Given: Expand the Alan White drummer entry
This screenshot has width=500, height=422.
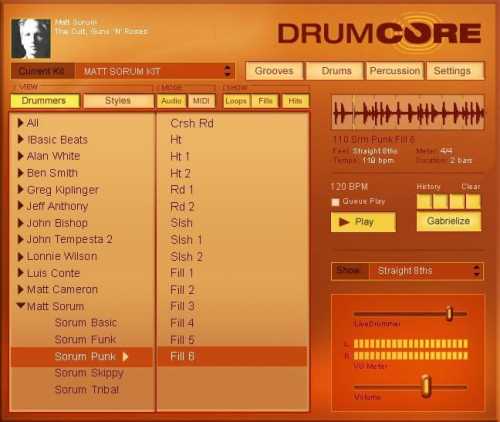Looking at the screenshot, I should tap(20, 156).
